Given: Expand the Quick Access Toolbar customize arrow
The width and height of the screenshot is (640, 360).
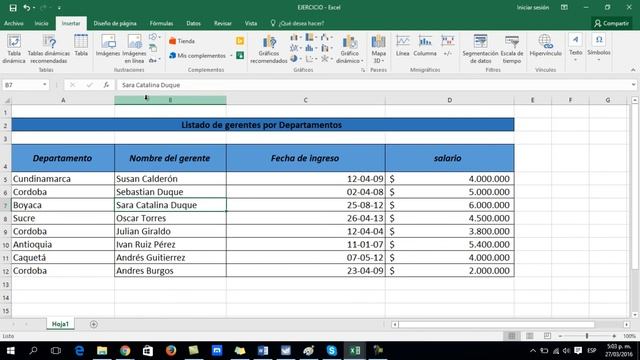Looking at the screenshot, I should [59, 8].
